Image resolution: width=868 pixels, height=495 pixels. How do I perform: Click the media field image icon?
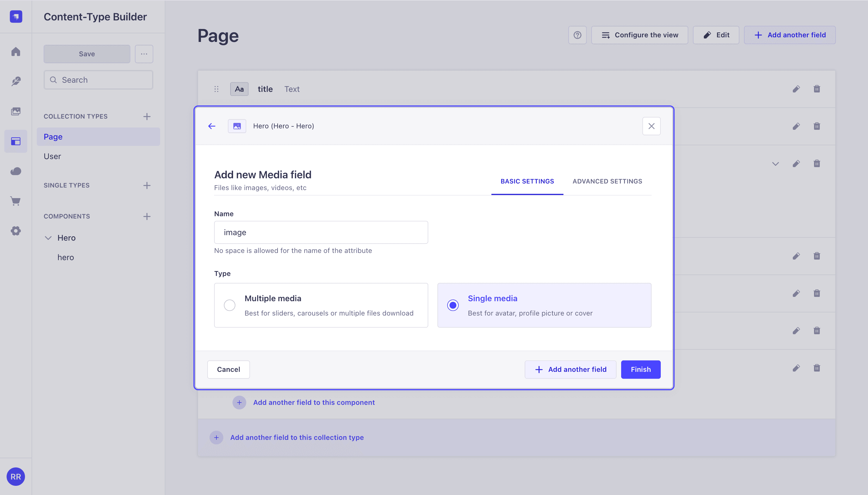pos(237,126)
